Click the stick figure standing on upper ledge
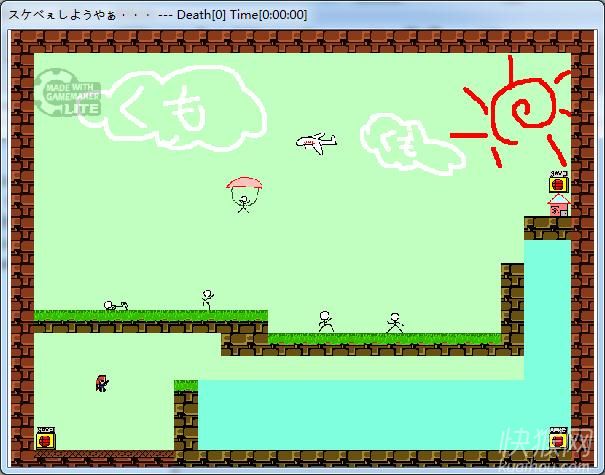Image resolution: width=605 pixels, height=475 pixels. [207, 299]
